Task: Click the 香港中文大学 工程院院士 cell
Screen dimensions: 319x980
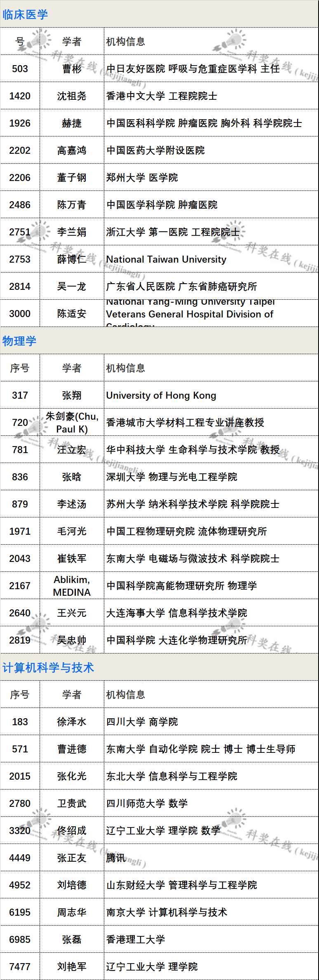Action: pyautogui.click(x=162, y=96)
